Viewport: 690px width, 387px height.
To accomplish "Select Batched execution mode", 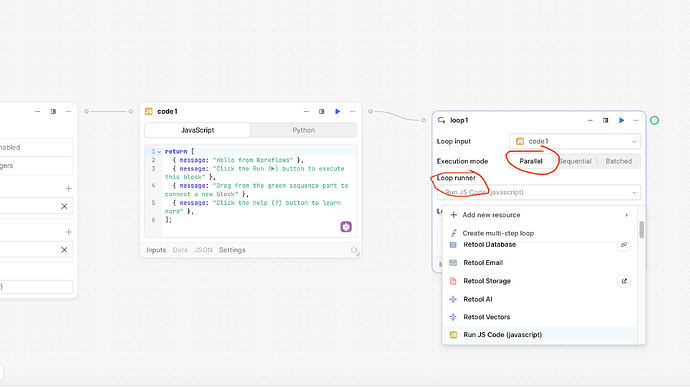I will (618, 161).
